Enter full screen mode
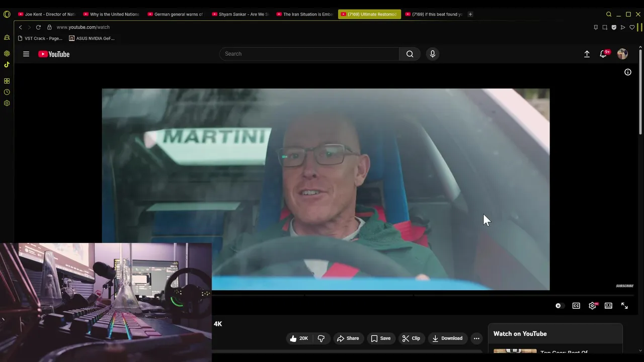644x362 pixels. [x=624, y=306]
